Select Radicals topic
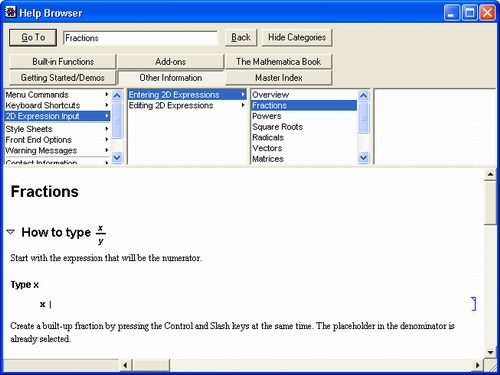Screen dimensions: 500x375 point(304,137)
